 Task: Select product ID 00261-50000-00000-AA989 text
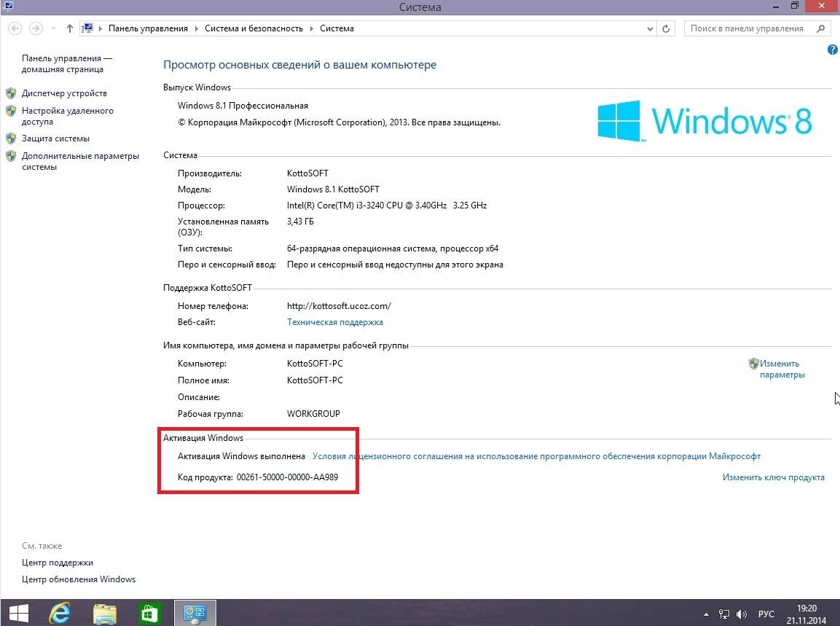pyautogui.click(x=287, y=477)
